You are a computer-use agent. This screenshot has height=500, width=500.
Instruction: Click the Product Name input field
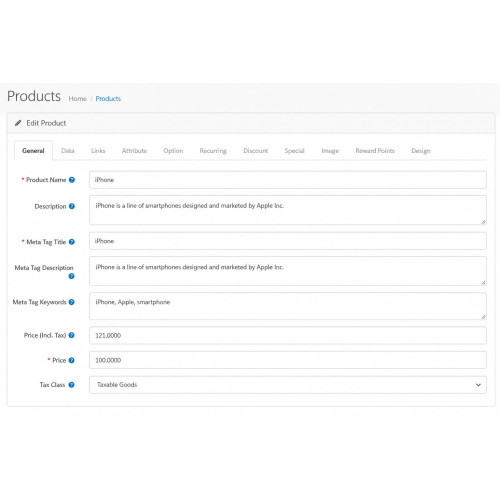(x=288, y=180)
